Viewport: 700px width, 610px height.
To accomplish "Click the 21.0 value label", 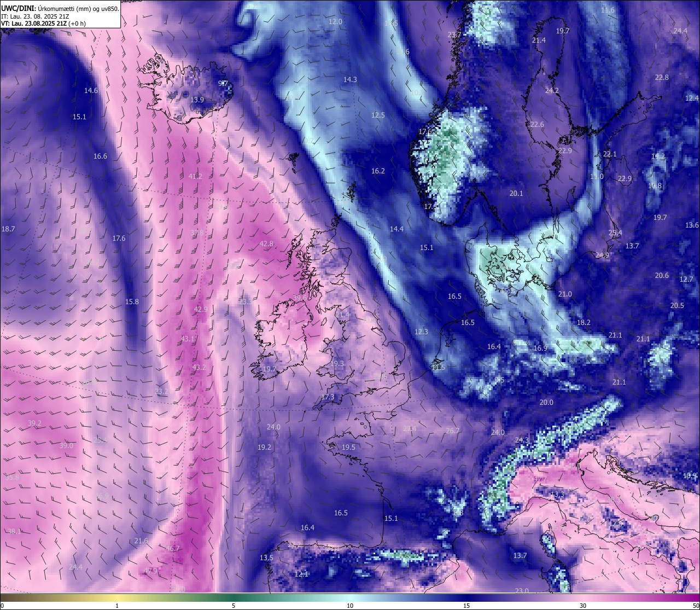I will point(565,294).
